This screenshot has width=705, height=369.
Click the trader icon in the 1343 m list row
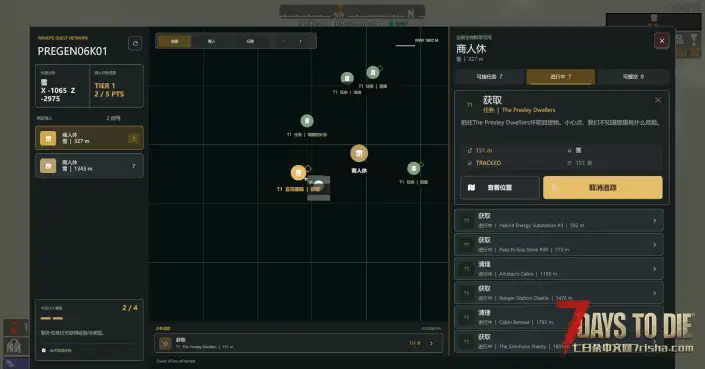tap(48, 165)
